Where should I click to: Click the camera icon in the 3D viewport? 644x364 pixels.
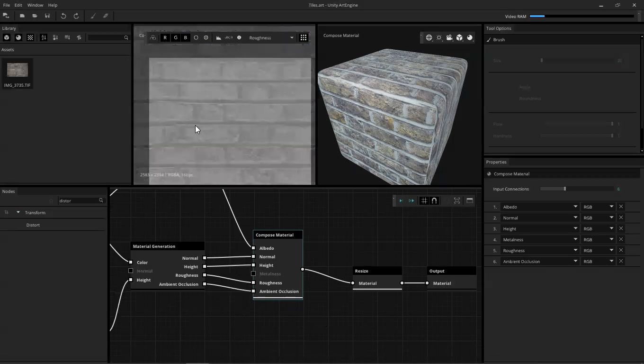point(449,37)
